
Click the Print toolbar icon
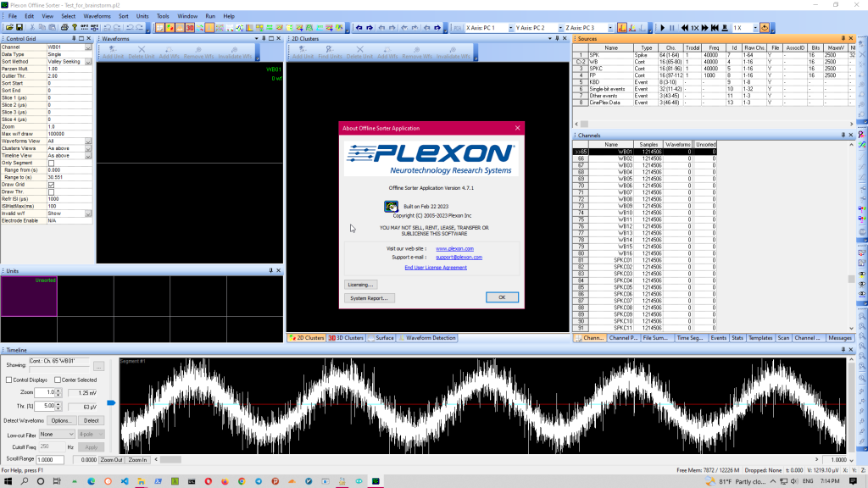(64, 27)
